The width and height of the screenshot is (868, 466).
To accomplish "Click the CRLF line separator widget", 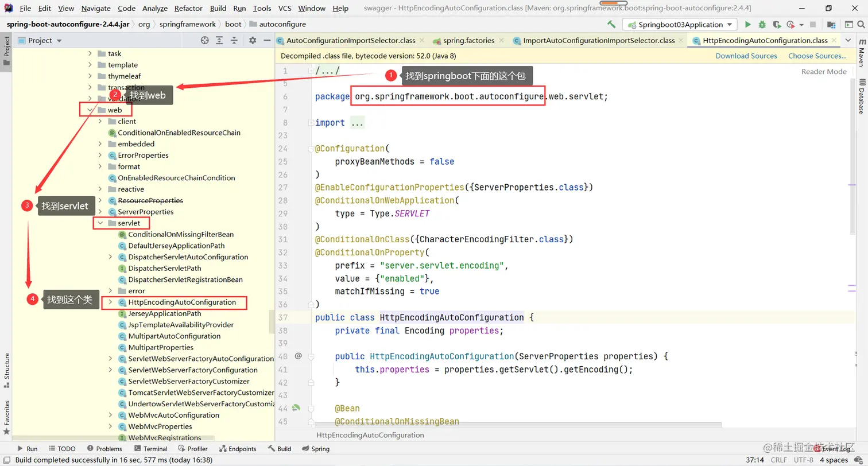I will point(779,460).
